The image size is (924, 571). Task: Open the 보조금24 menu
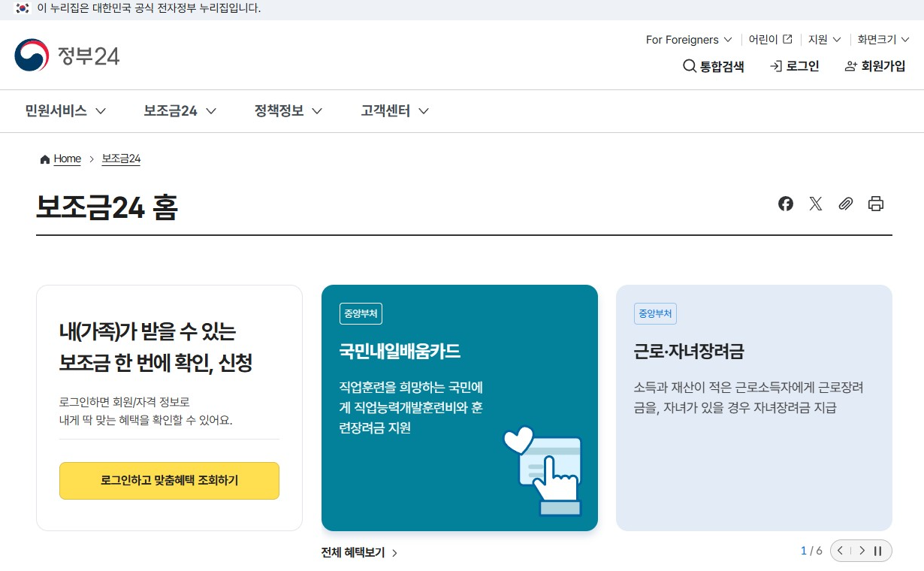pos(180,111)
